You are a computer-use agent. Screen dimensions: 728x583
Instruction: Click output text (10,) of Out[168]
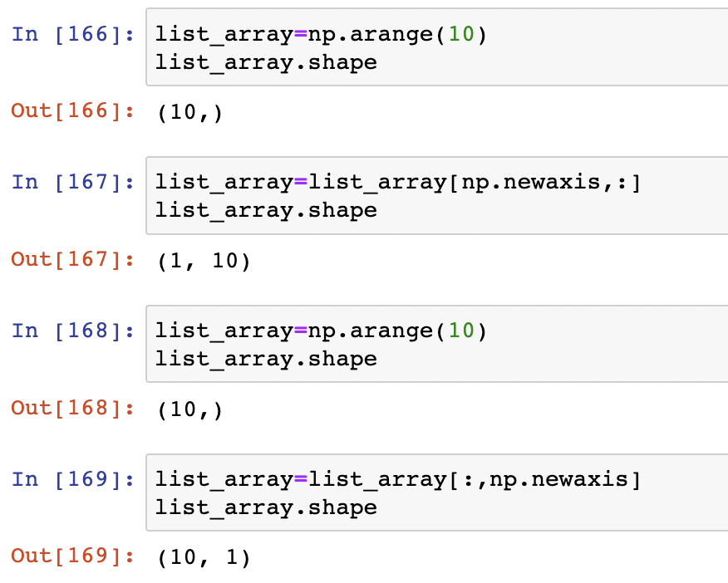[189, 409]
